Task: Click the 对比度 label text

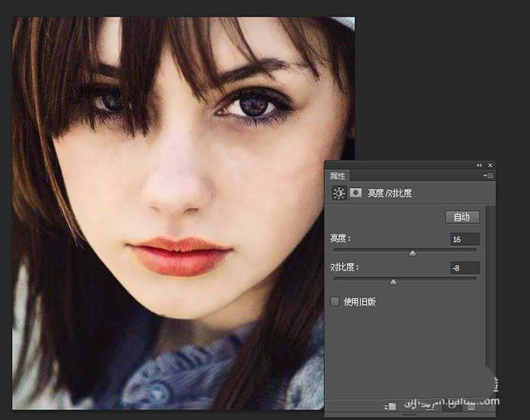Action: (344, 267)
